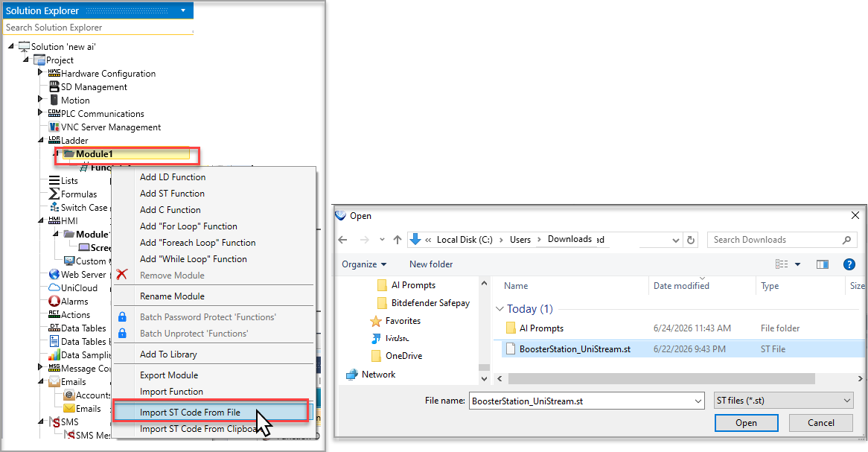The image size is (868, 452).
Task: Collapse the Today (1) group
Action: (x=500, y=309)
